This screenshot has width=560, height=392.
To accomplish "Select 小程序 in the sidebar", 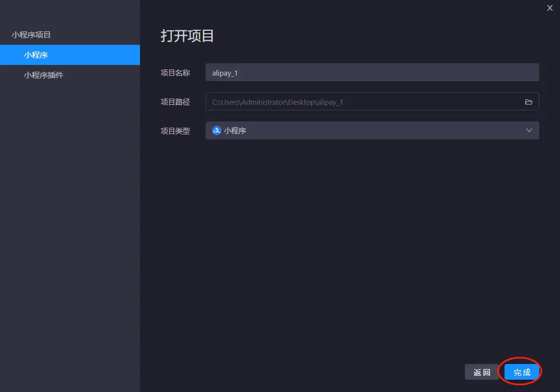I will 70,55.
